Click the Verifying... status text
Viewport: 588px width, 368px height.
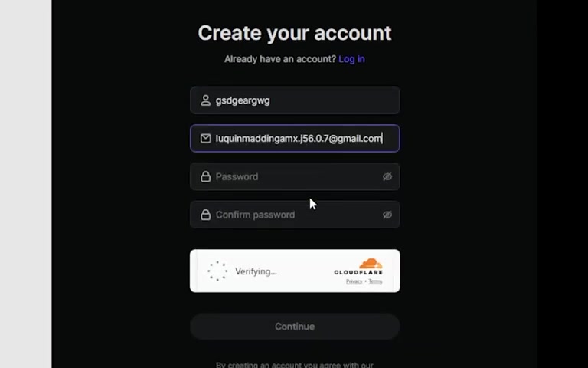[x=256, y=271]
